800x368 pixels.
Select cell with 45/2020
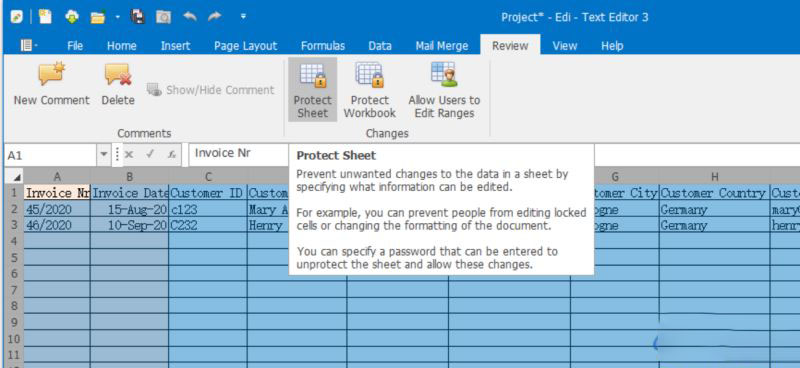pyautogui.click(x=57, y=209)
